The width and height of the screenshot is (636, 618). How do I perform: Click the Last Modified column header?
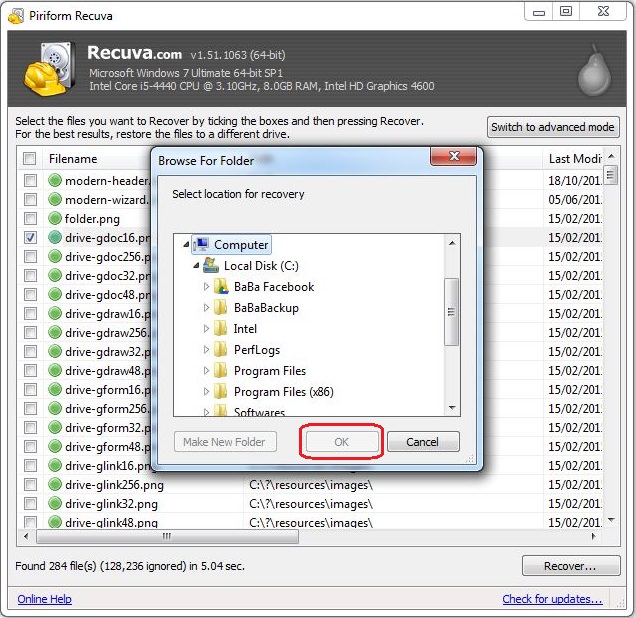point(573,159)
